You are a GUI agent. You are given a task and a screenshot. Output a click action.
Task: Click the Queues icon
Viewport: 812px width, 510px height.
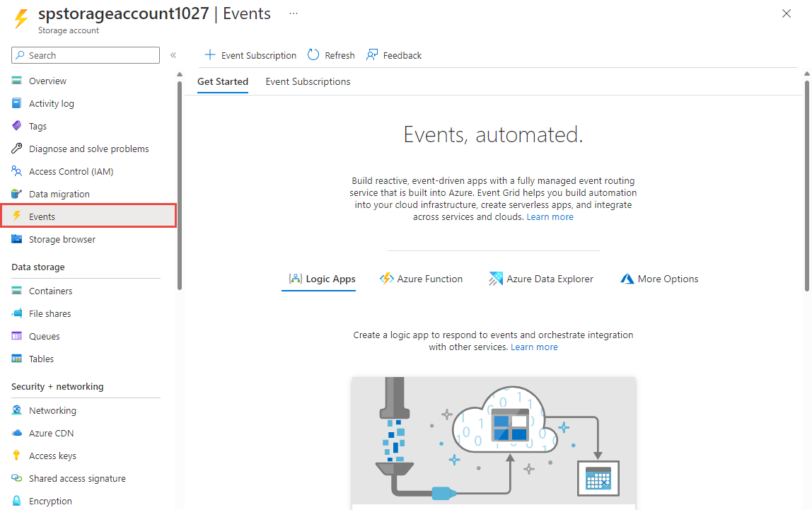coord(16,335)
